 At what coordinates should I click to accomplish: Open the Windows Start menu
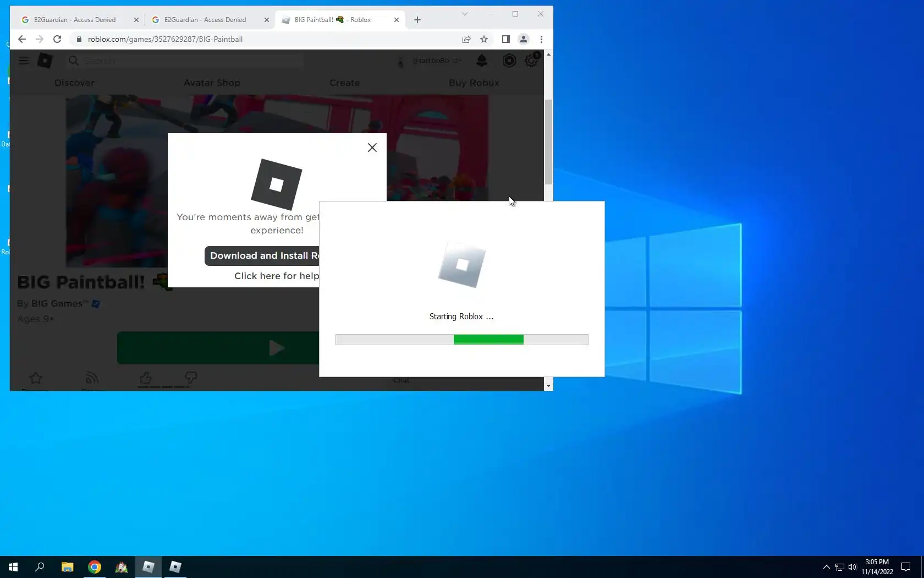click(x=13, y=567)
